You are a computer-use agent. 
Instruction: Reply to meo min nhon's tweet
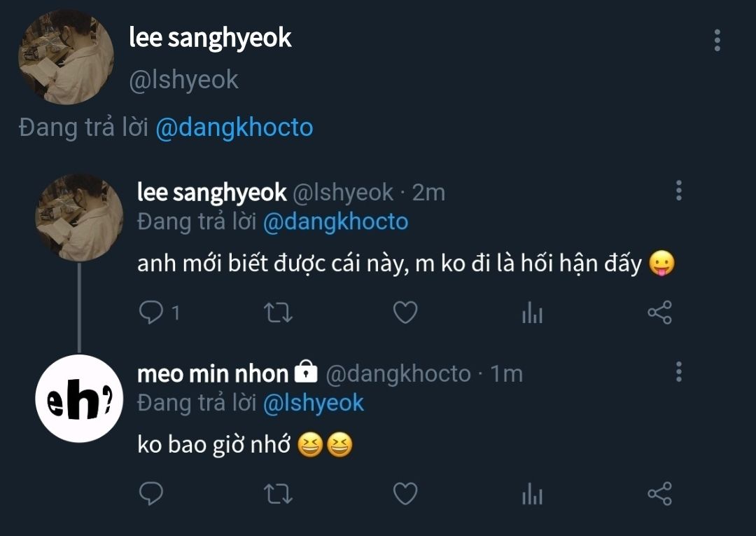[x=151, y=494]
